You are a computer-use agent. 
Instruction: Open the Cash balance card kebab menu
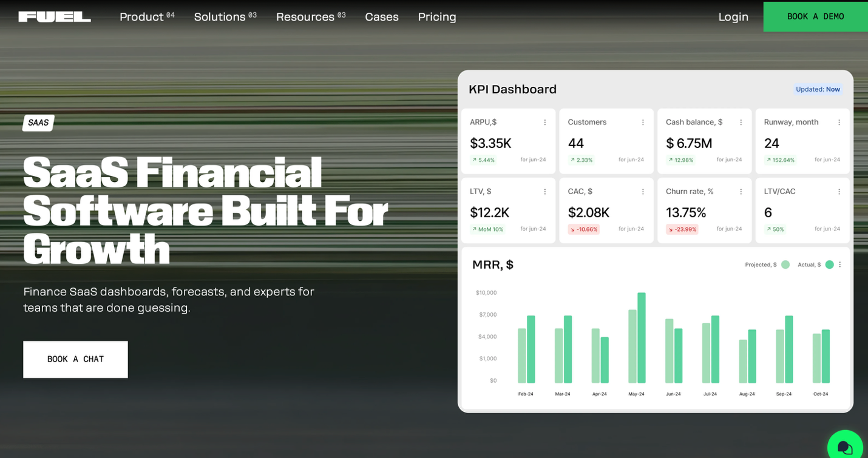click(x=741, y=123)
